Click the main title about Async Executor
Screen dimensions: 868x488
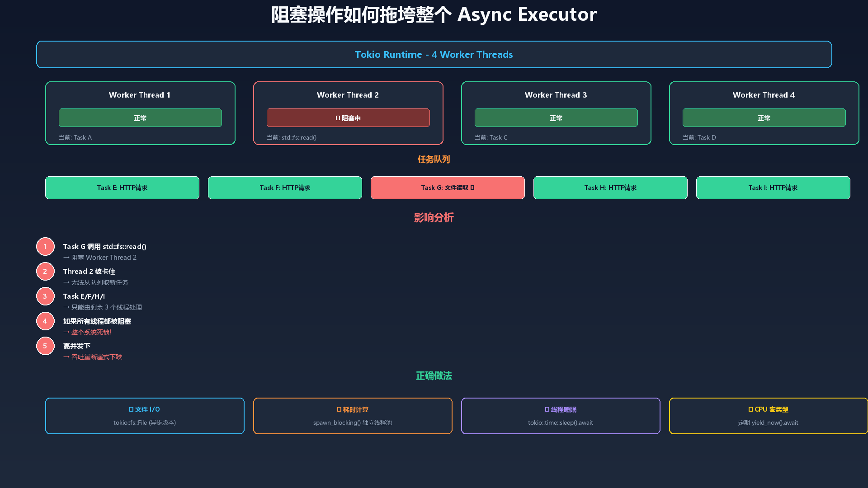point(434,14)
